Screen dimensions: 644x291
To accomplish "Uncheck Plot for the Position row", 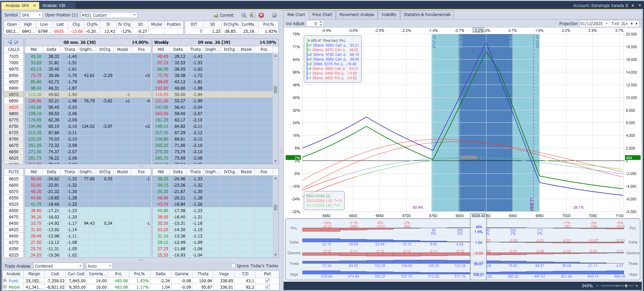I will coord(267,281).
